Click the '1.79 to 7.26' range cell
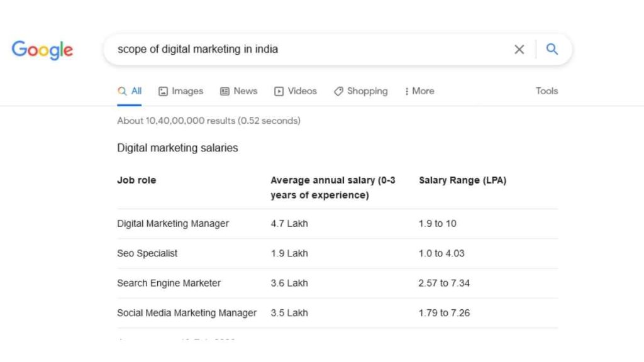This screenshot has width=644, height=362. 444,313
